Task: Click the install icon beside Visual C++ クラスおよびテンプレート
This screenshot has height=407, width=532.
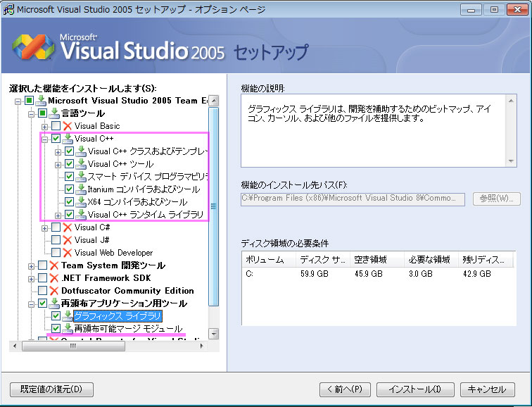Action: point(81,151)
